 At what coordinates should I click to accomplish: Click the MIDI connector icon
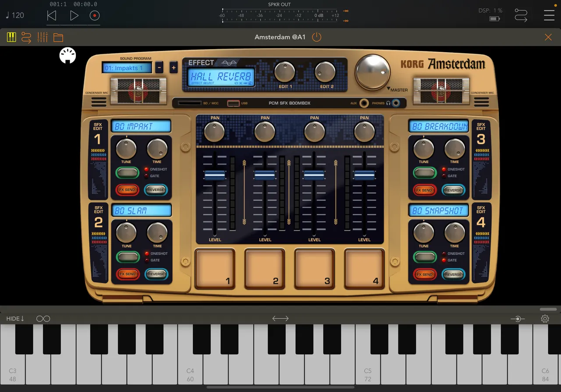tap(68, 56)
